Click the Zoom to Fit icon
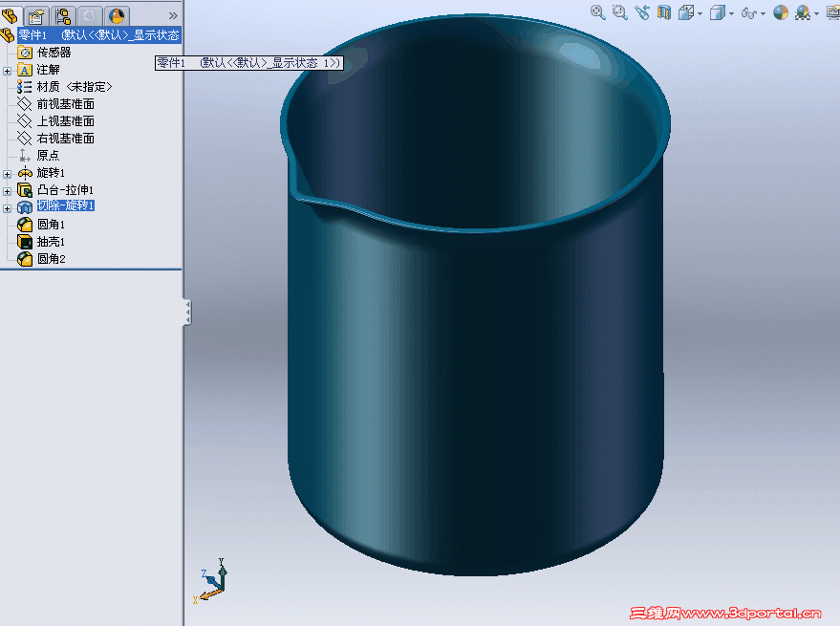 click(x=598, y=12)
